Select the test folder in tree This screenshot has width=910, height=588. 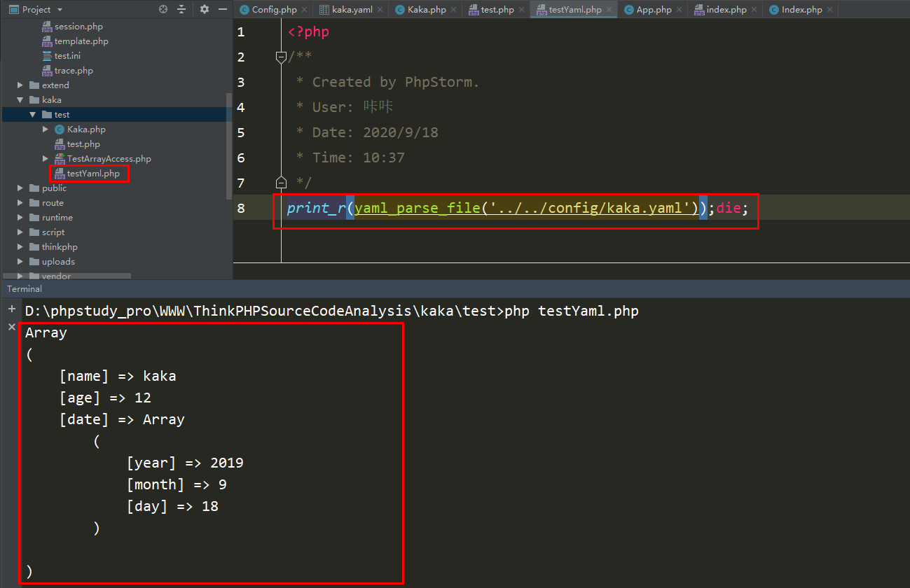point(62,115)
